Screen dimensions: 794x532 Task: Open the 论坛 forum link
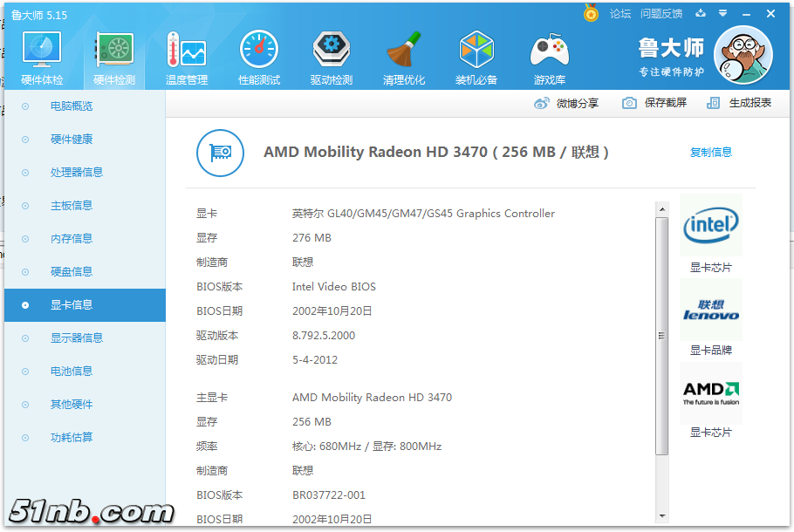[x=620, y=14]
